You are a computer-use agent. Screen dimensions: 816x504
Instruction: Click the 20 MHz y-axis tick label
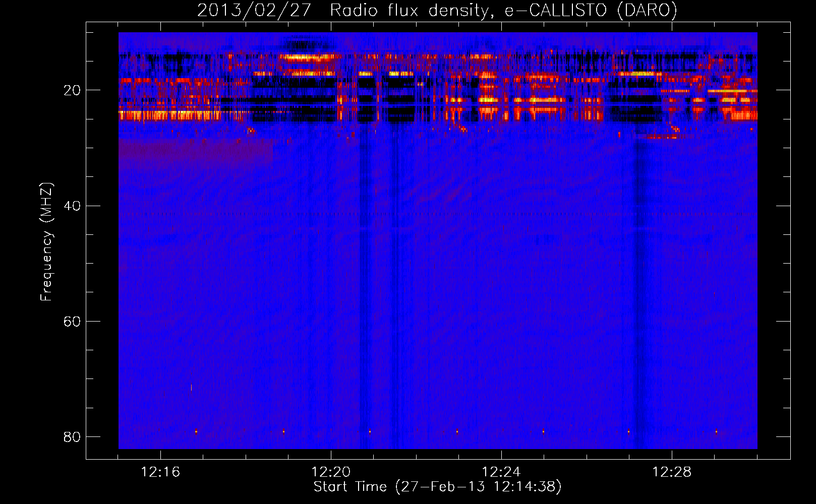72,90
